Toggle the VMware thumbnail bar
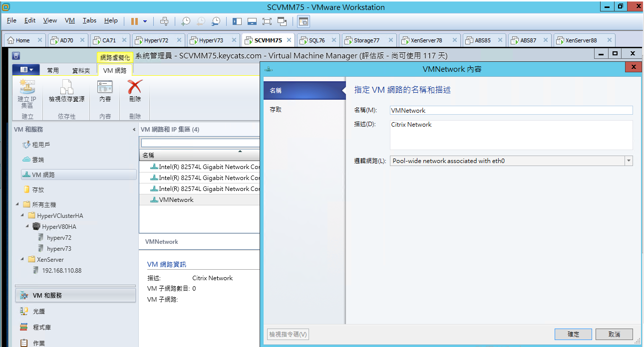This screenshot has height=347, width=644. click(252, 21)
